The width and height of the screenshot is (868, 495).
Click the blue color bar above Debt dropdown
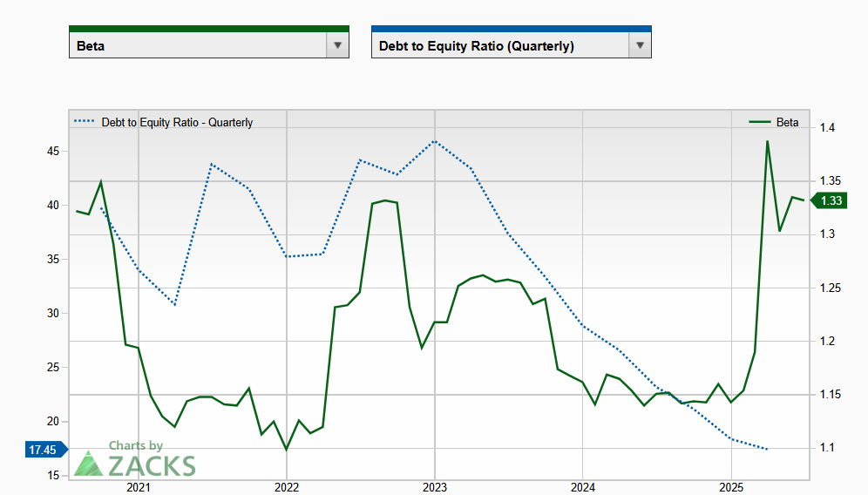tap(511, 29)
